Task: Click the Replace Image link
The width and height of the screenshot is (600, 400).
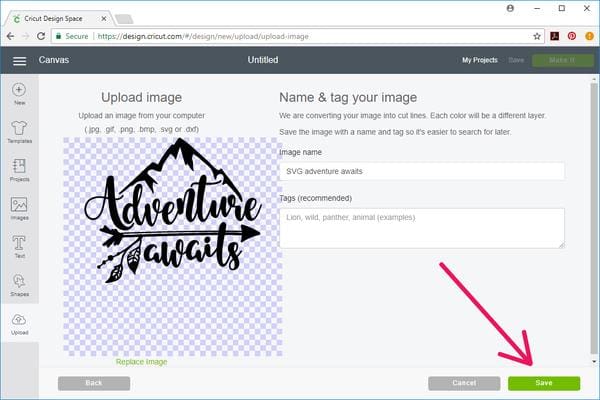Action: (142, 362)
